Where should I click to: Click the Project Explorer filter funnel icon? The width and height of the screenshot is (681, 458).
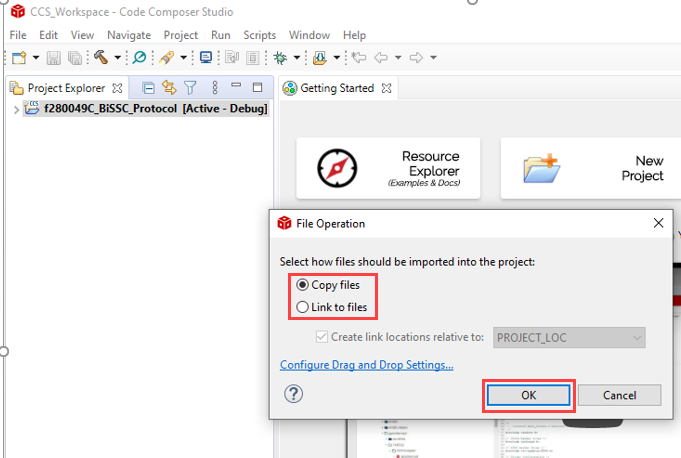(x=190, y=88)
